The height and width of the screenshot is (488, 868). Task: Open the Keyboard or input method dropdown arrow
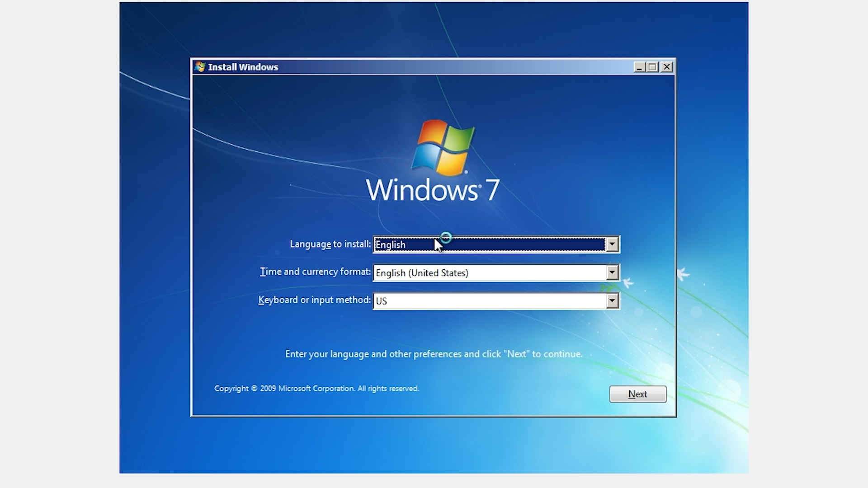(612, 300)
